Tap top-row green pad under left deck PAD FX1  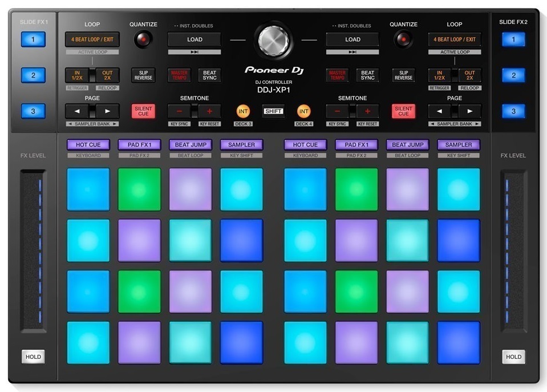pyautogui.click(x=140, y=189)
